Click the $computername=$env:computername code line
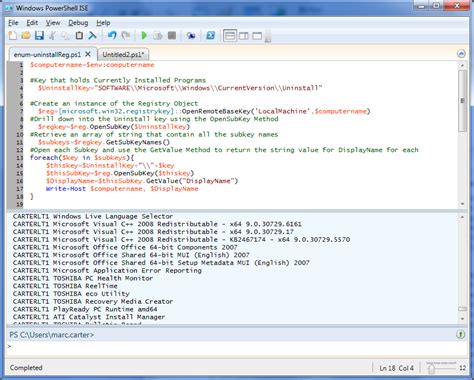Viewport: 474px width, 380px height. point(92,65)
